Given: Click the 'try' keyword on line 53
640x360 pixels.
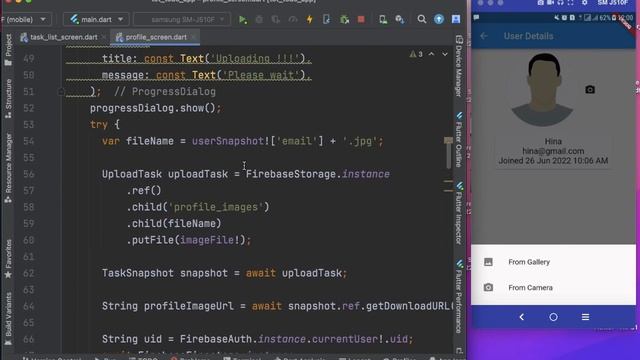Looking at the screenshot, I should [99, 124].
